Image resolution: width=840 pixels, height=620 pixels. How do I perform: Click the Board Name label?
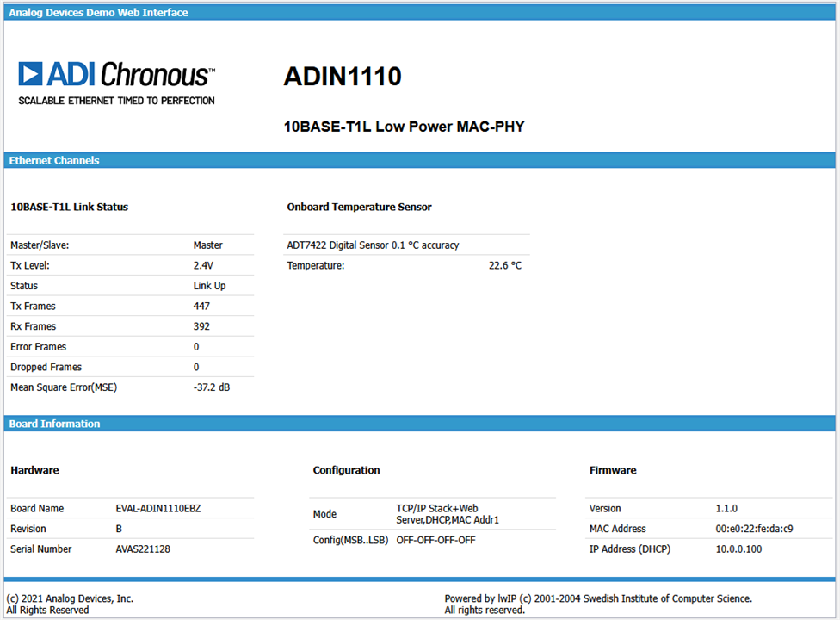(x=37, y=509)
